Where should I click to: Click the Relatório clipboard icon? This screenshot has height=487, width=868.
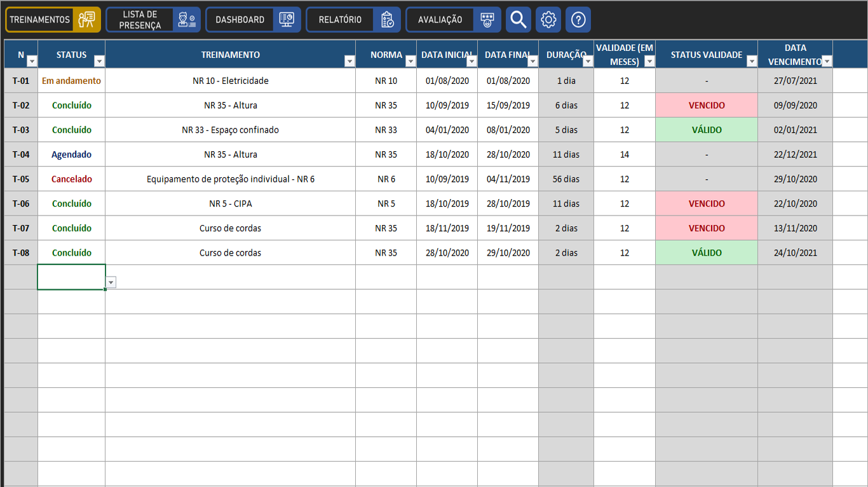pos(387,20)
